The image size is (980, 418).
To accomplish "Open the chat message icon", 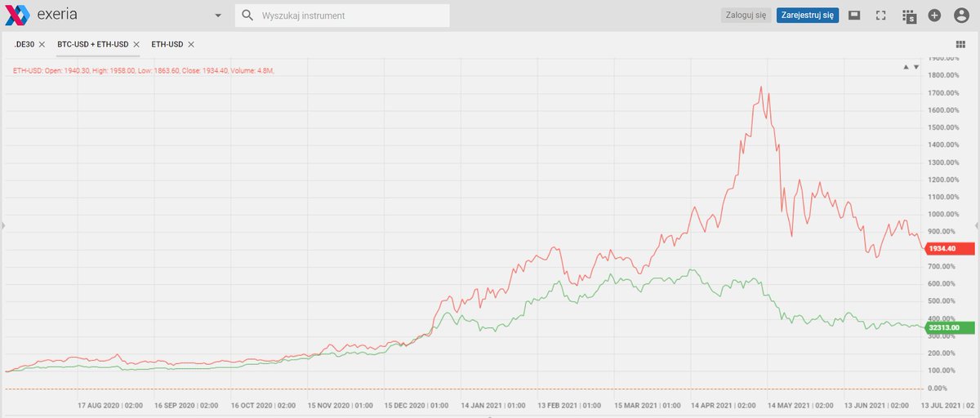I will click(854, 15).
